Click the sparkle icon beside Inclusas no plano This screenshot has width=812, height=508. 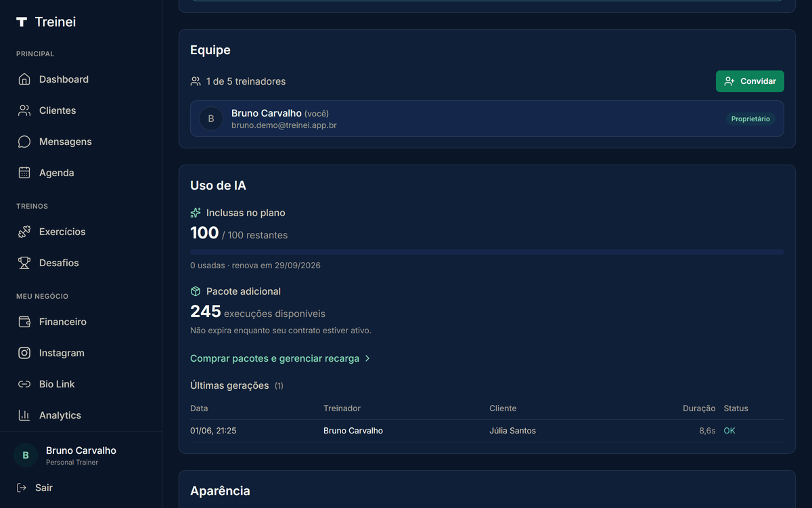tap(196, 213)
